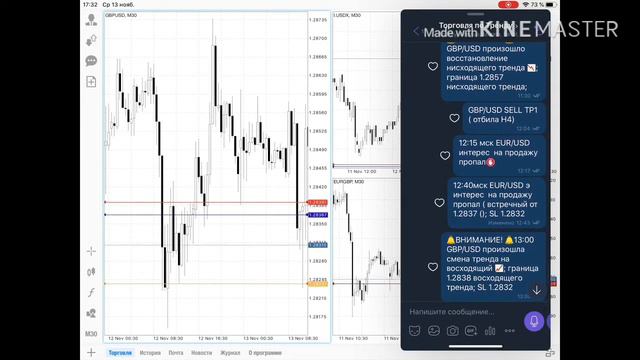
Task: Open the chat bubble icon in sidebar
Action: (x=91, y=60)
